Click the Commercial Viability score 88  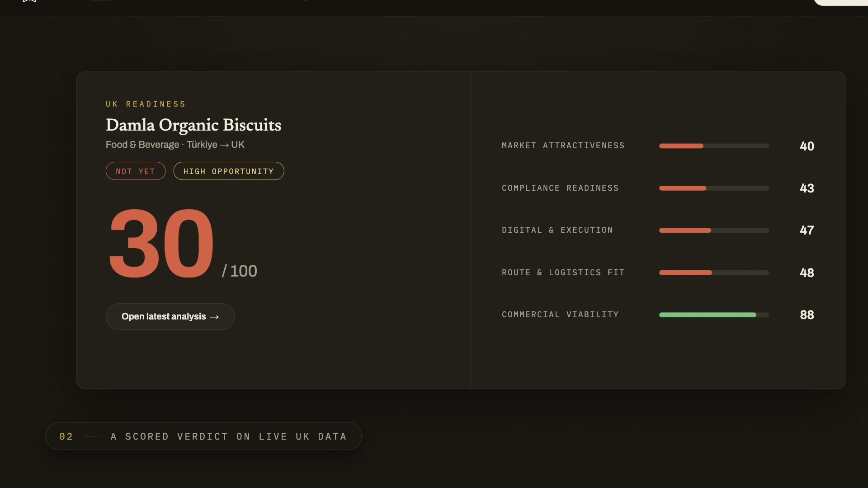click(807, 315)
